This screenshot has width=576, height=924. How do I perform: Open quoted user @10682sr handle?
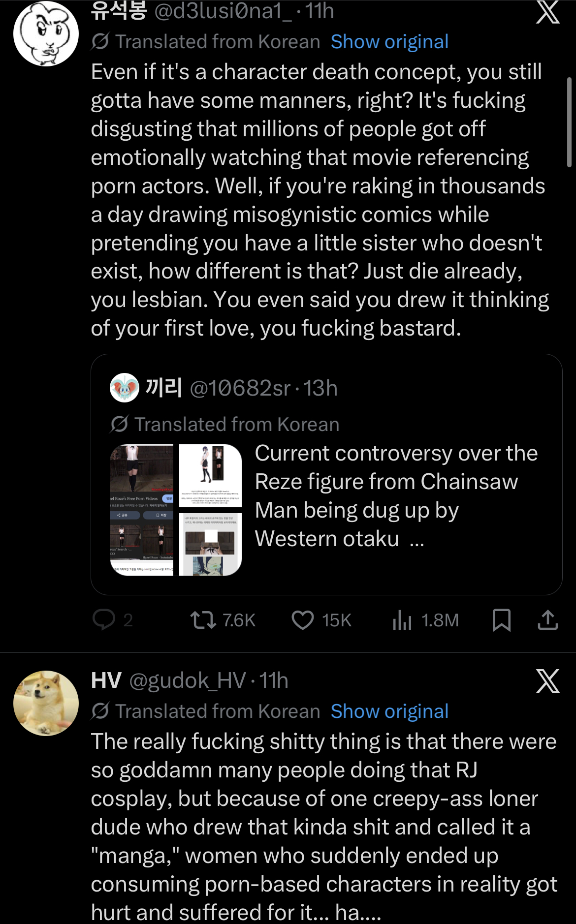tap(240, 388)
